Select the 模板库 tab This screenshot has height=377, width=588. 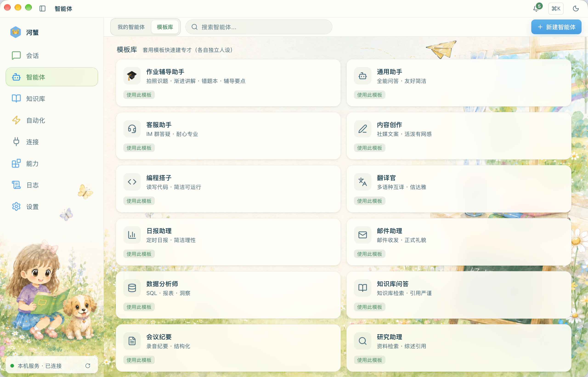pos(165,27)
